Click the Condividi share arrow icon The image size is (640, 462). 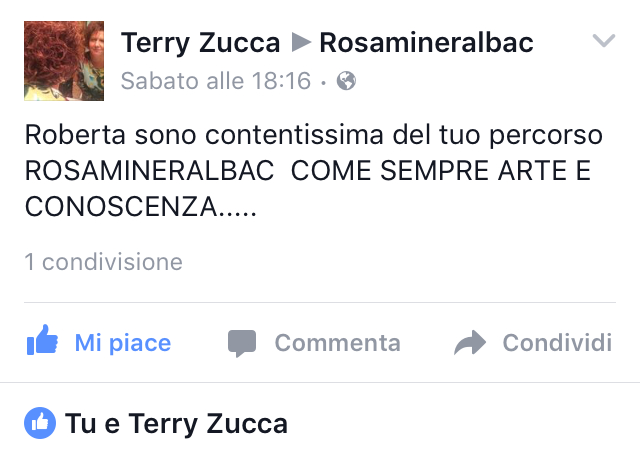tap(470, 342)
